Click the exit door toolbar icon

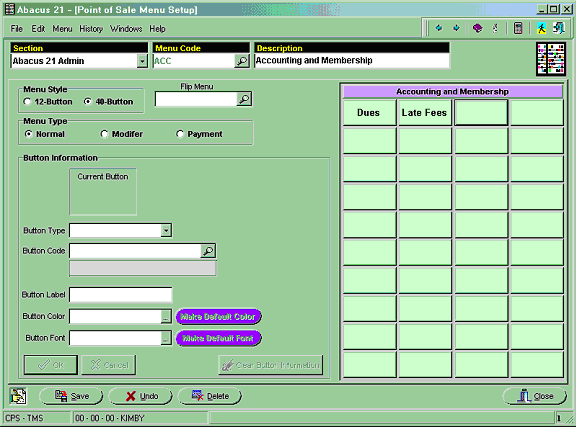point(559,28)
